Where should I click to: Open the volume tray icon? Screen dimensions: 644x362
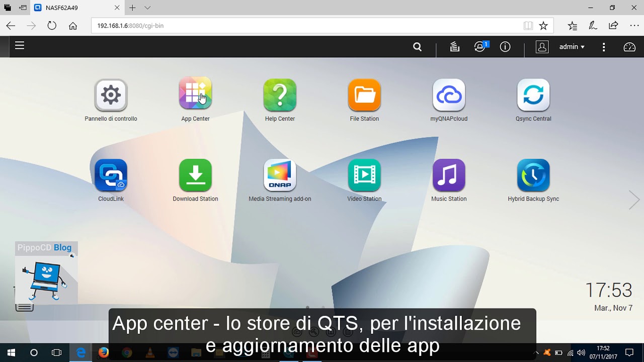581,353
